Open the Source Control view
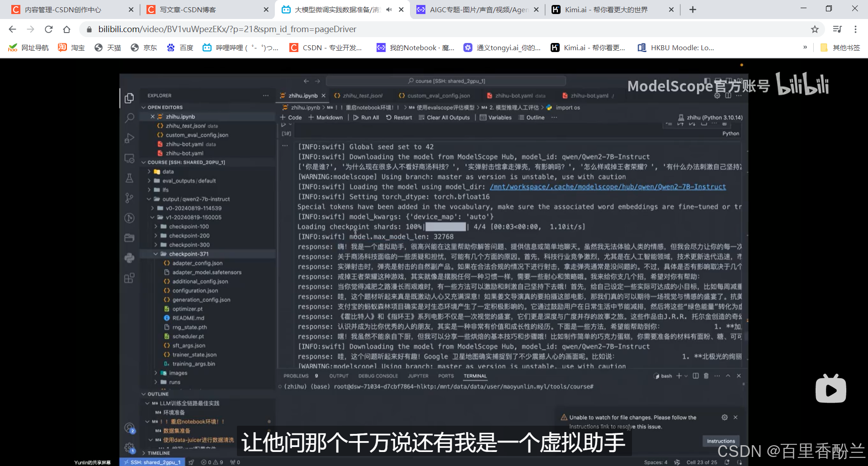 pos(129,198)
